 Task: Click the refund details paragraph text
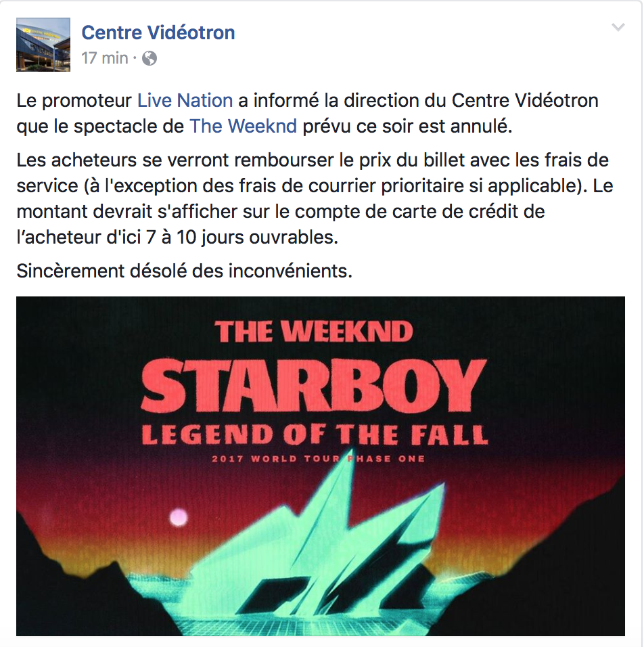pyautogui.click(x=315, y=198)
